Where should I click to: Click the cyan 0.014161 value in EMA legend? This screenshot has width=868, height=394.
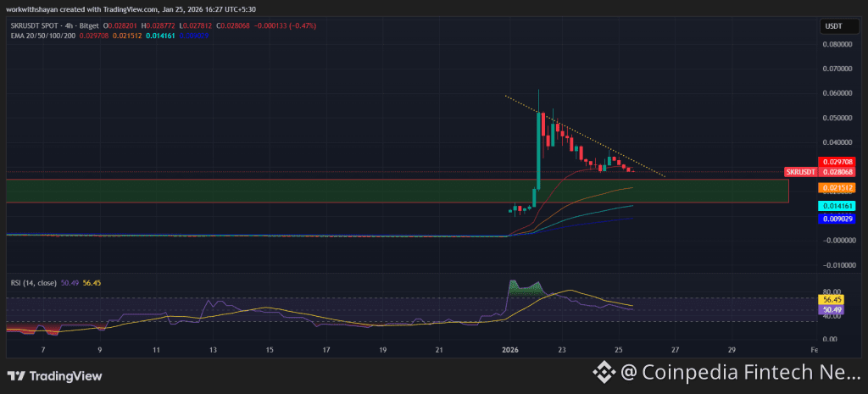tap(159, 36)
